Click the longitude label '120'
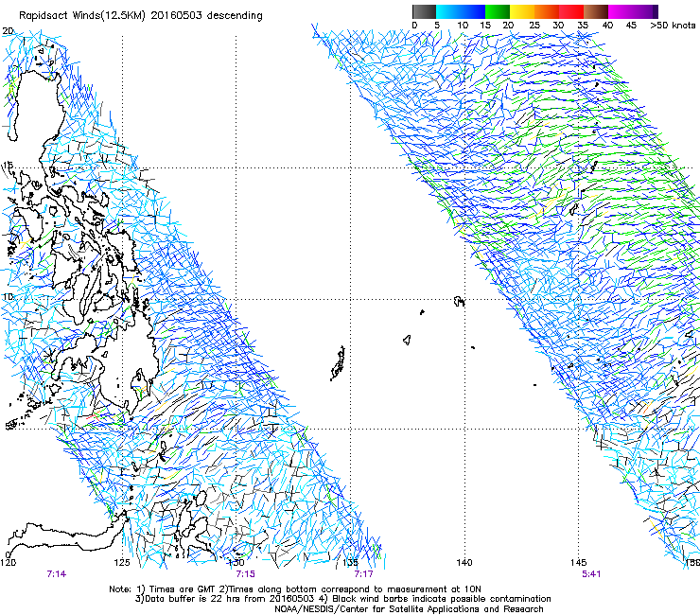Screen dimensions: 700x615 (8, 563)
